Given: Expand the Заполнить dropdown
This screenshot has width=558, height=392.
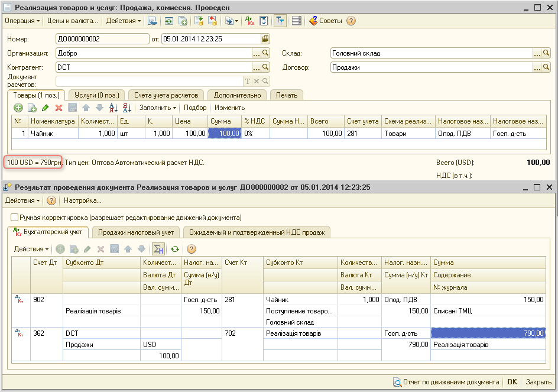Looking at the screenshot, I should click(157, 108).
